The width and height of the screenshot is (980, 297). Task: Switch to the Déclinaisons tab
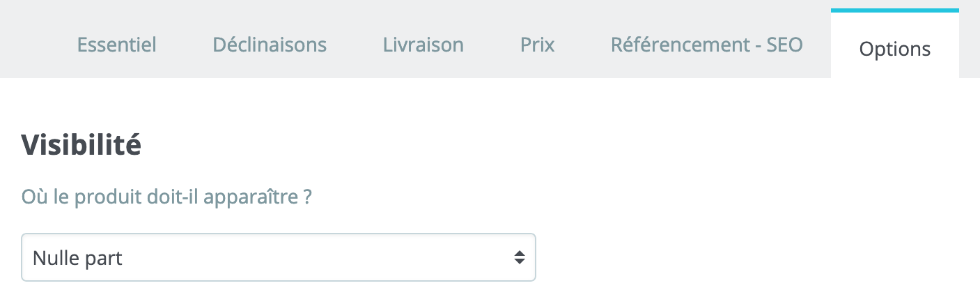pos(270,45)
